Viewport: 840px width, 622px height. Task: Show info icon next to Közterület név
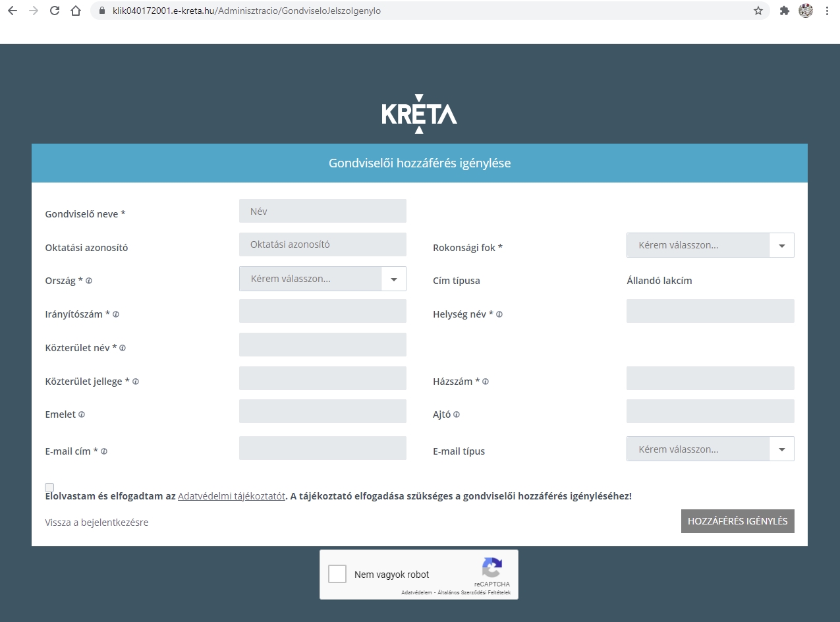click(123, 348)
